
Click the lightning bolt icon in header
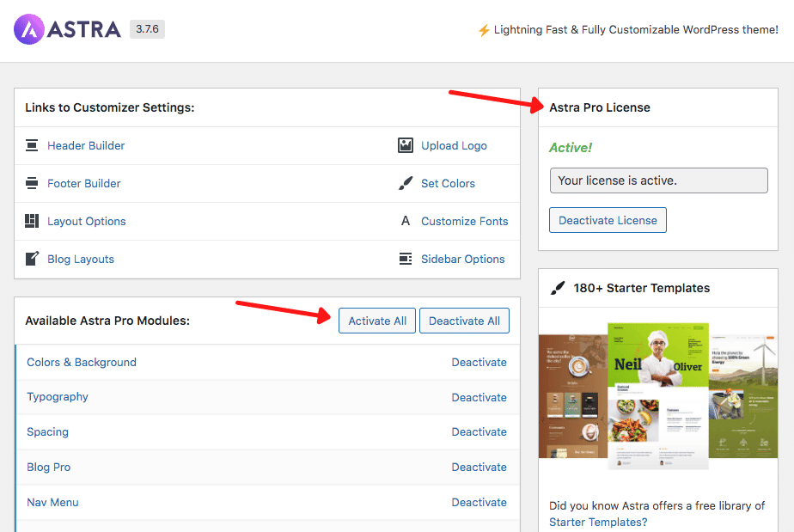pos(484,30)
